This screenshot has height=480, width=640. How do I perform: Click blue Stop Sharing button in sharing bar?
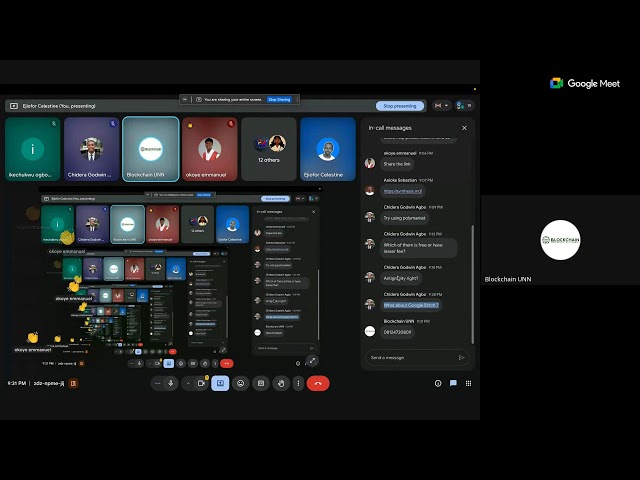click(279, 100)
